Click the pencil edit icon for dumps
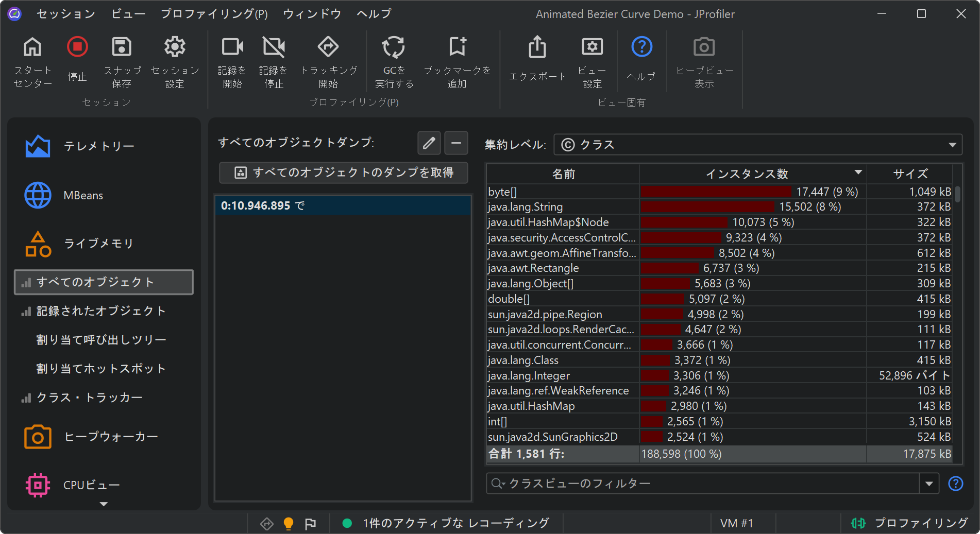This screenshot has height=534, width=980. (429, 143)
